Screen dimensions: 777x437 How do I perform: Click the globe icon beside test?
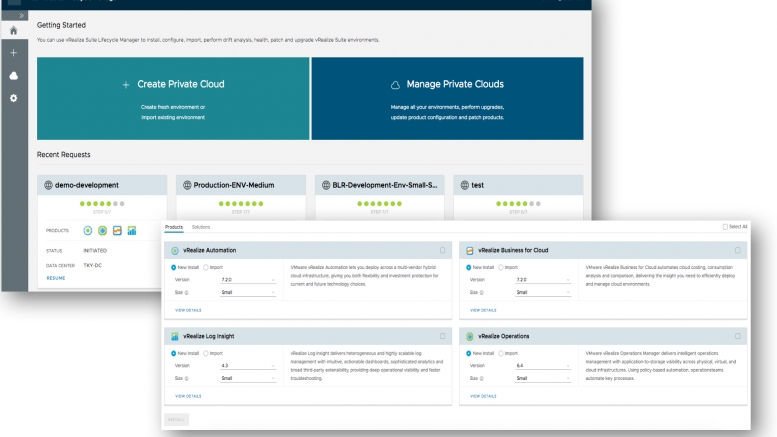click(464, 185)
